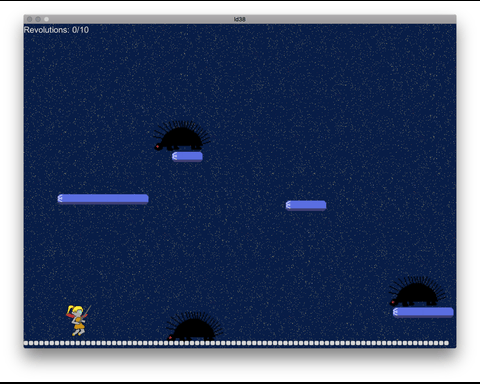Close the ld38 game window
480x384 pixels.
(30, 19)
